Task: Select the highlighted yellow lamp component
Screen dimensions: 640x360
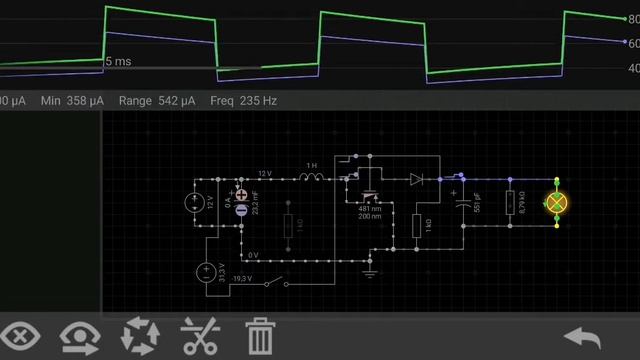Action: pos(557,203)
